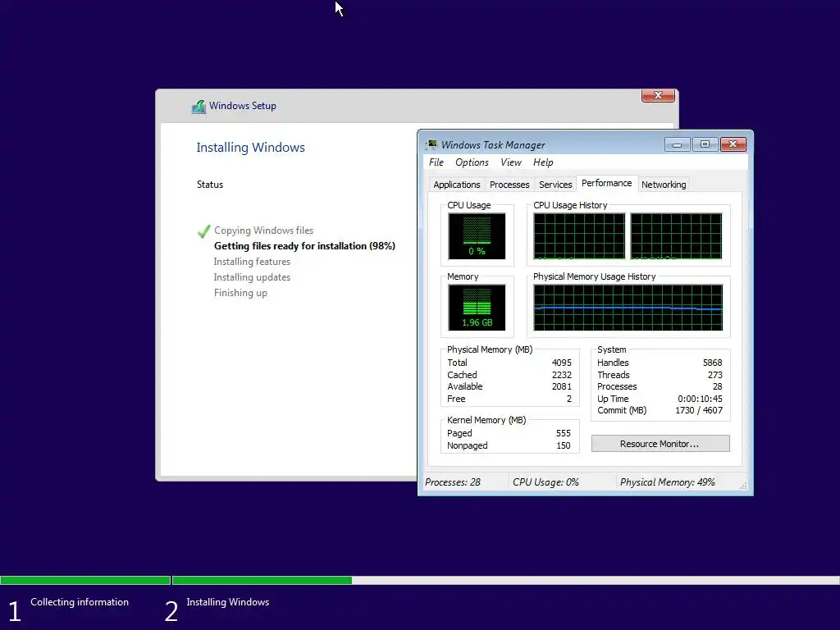Open the View menu in Task Manager
Screen dimensions: 840x630
point(510,162)
